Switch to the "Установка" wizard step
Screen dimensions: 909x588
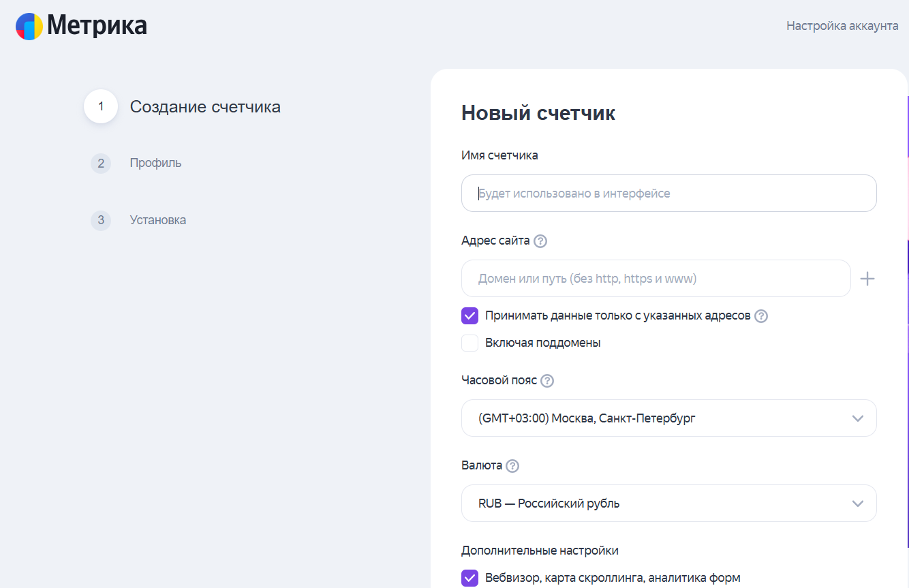click(157, 220)
